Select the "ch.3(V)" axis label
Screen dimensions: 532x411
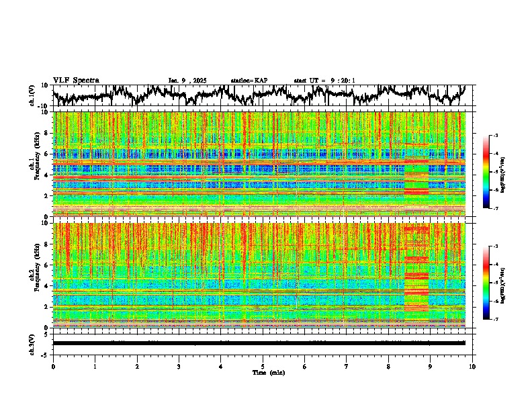pyautogui.click(x=32, y=345)
